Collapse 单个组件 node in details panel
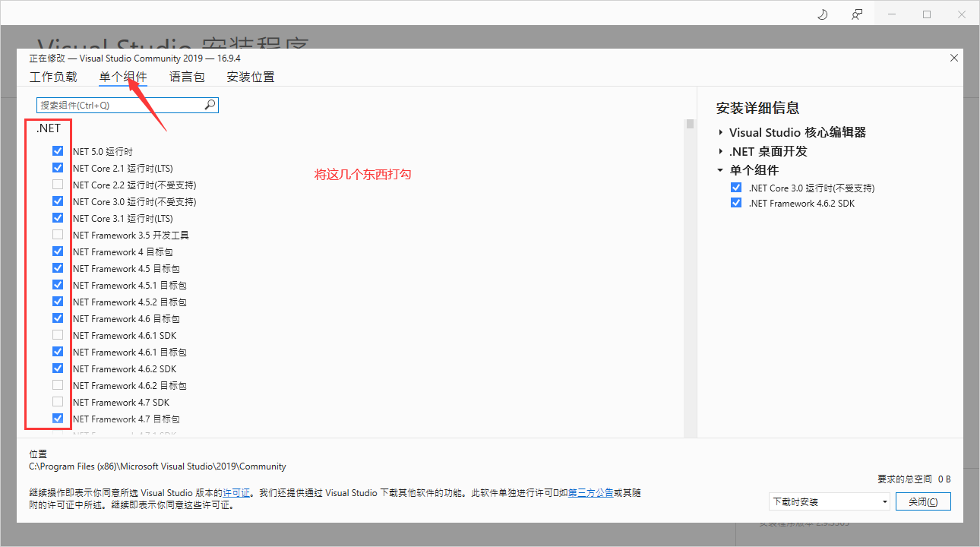Image resolution: width=980 pixels, height=547 pixels. tap(721, 170)
